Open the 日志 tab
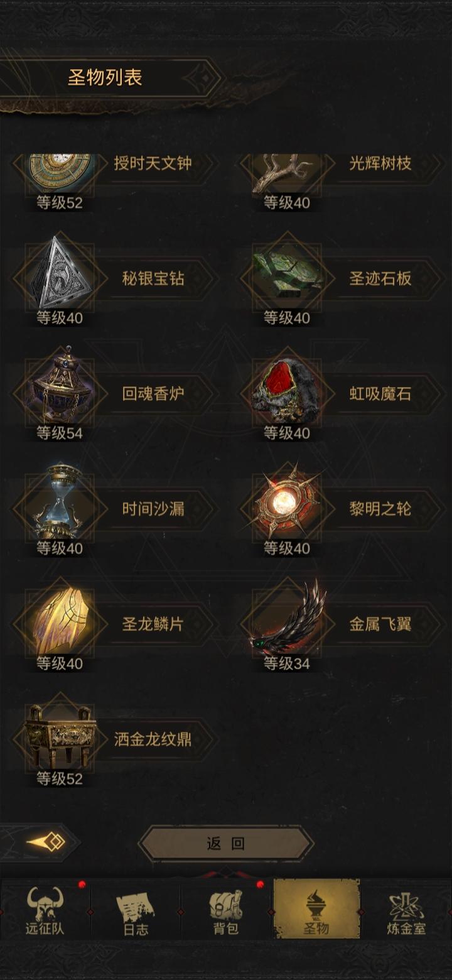The height and width of the screenshot is (980, 452). [x=136, y=911]
